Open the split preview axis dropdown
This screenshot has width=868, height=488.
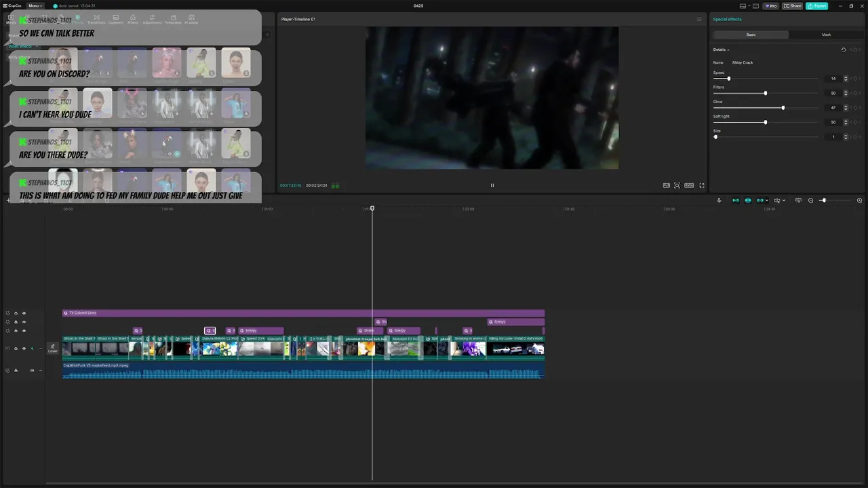coord(784,201)
